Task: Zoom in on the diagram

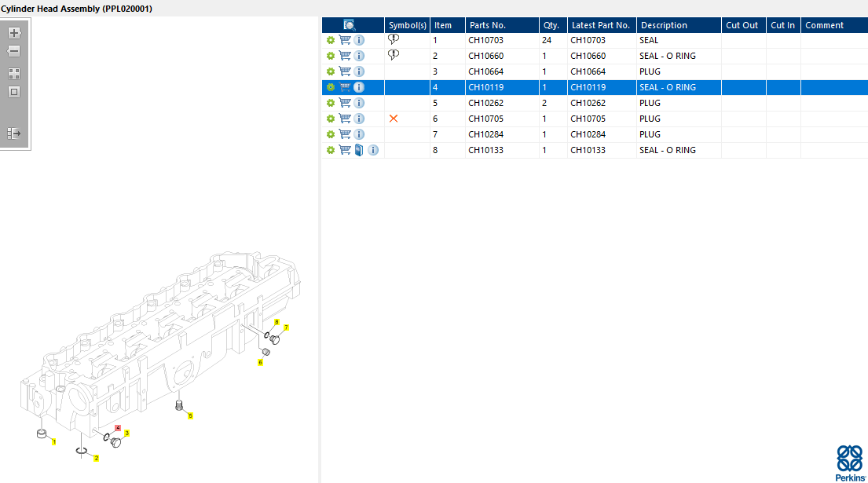Action: coord(14,33)
